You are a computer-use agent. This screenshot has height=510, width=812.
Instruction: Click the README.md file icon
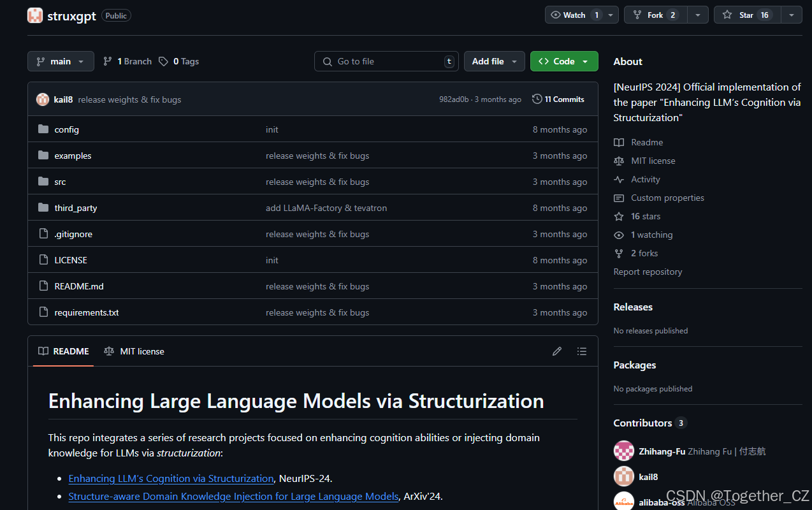pos(43,286)
